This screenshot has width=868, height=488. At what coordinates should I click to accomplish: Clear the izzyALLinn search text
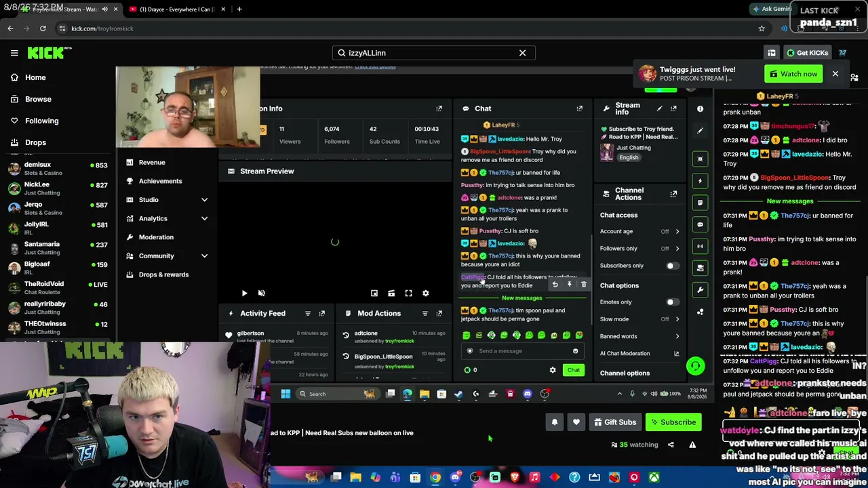tap(522, 53)
